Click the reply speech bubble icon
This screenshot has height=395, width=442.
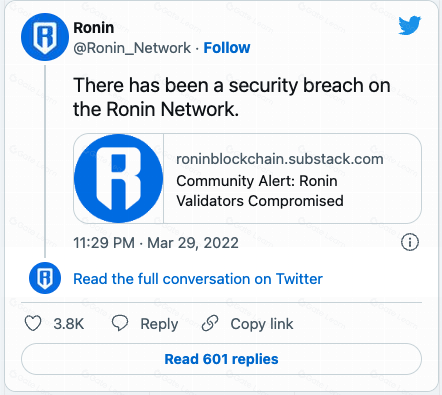[x=120, y=323]
